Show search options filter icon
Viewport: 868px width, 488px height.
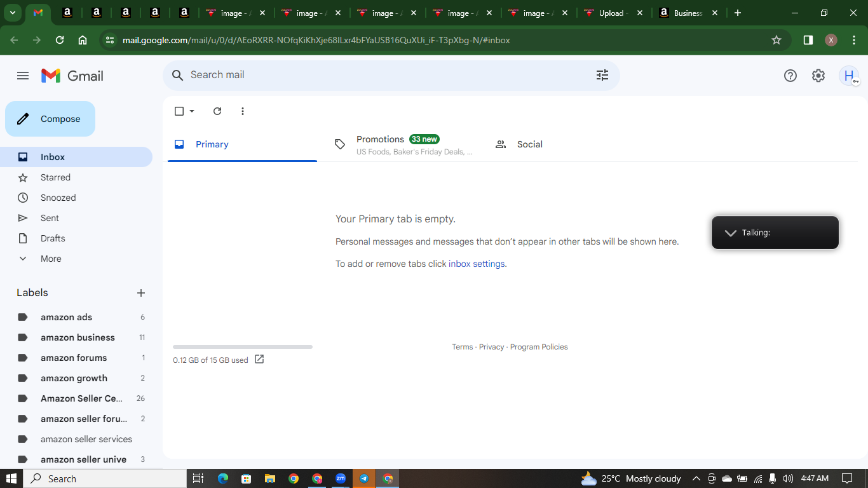pyautogui.click(x=602, y=75)
